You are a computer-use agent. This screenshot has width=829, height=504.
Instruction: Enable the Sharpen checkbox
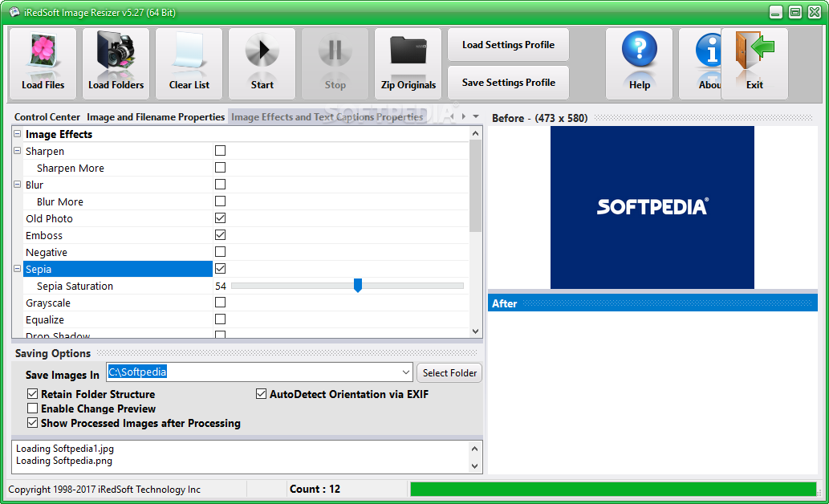point(221,151)
